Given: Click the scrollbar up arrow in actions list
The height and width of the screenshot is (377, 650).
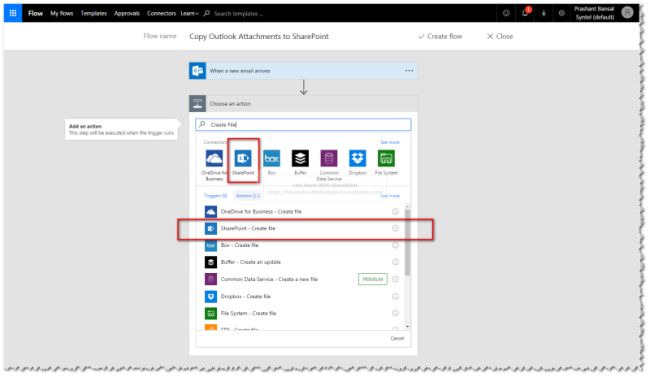Looking at the screenshot, I should coord(407,207).
